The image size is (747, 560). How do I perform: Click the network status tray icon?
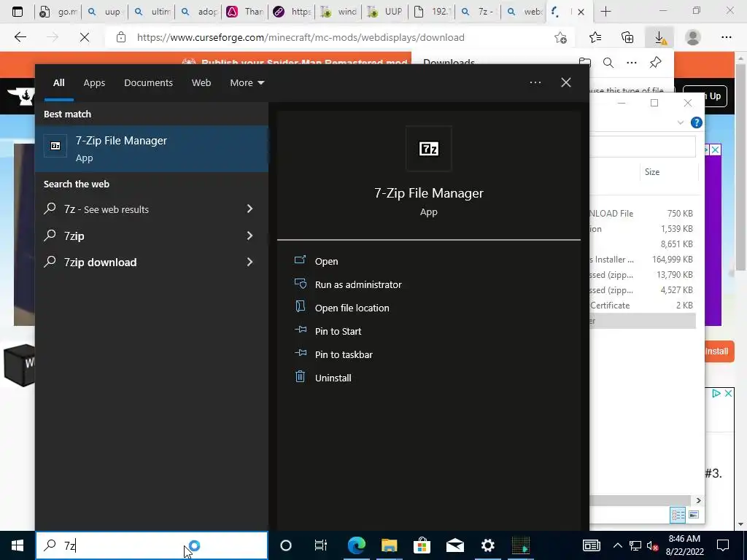635,545
